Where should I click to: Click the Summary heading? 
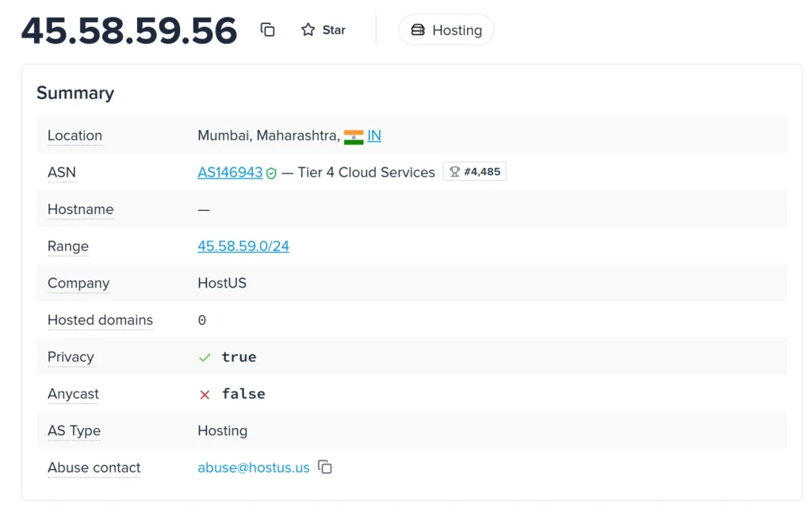coord(75,94)
